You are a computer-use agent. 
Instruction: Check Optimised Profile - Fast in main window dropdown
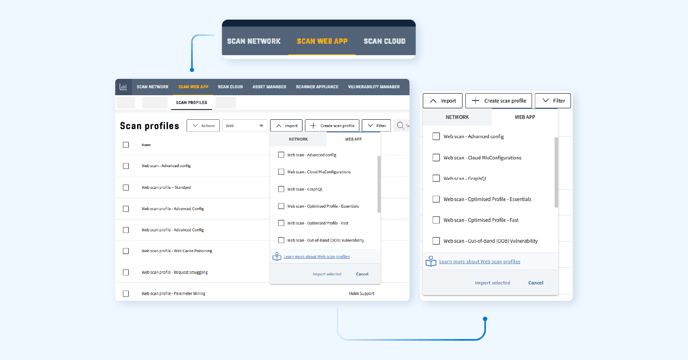(x=281, y=223)
